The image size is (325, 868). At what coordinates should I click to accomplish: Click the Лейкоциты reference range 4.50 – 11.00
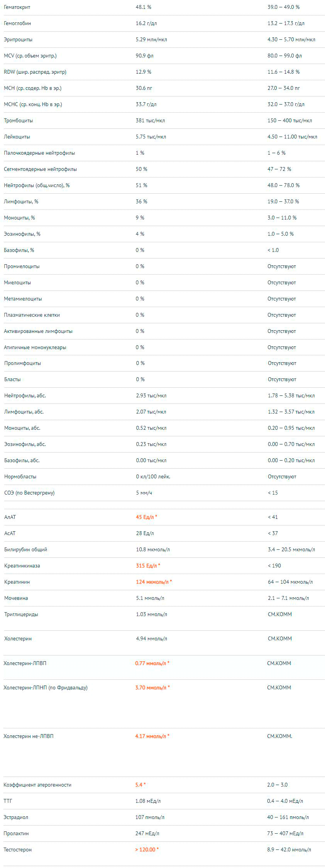pos(292,137)
